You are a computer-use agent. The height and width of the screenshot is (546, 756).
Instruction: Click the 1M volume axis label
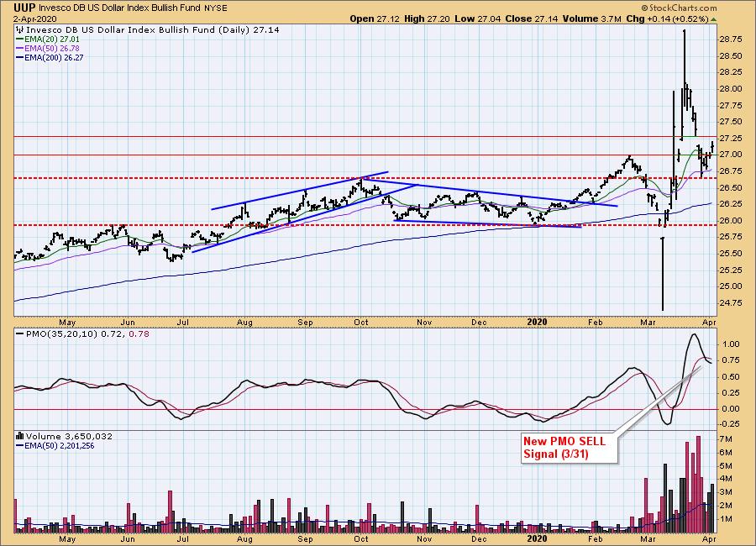pyautogui.click(x=727, y=519)
